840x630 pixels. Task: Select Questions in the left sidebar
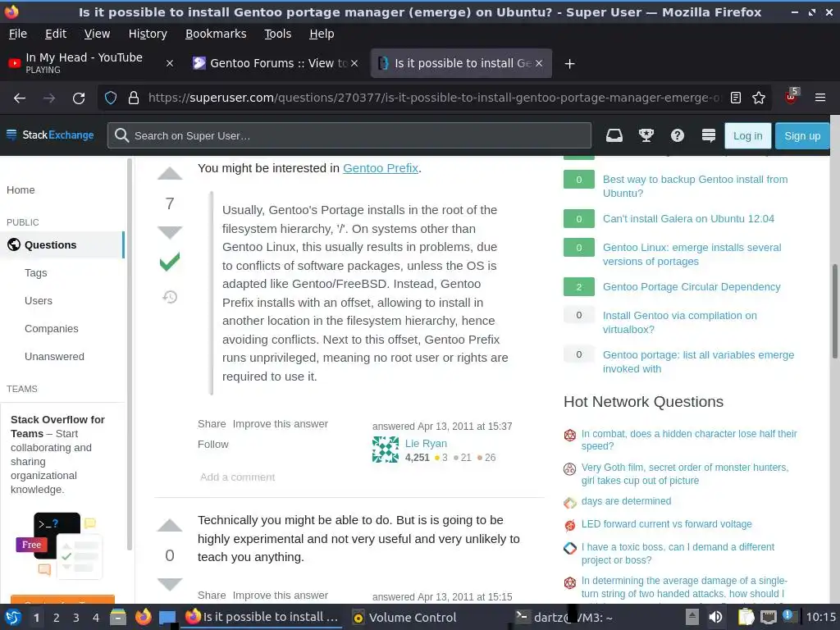click(x=62, y=244)
